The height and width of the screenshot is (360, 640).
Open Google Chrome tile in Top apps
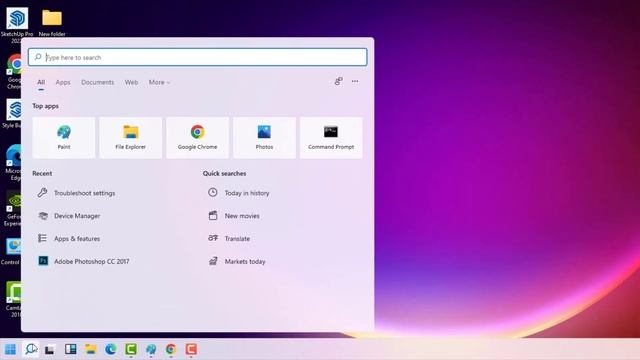(x=198, y=138)
